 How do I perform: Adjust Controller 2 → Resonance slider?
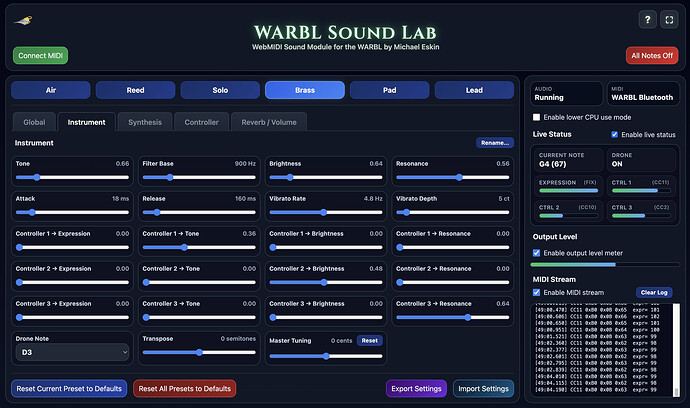point(452,282)
